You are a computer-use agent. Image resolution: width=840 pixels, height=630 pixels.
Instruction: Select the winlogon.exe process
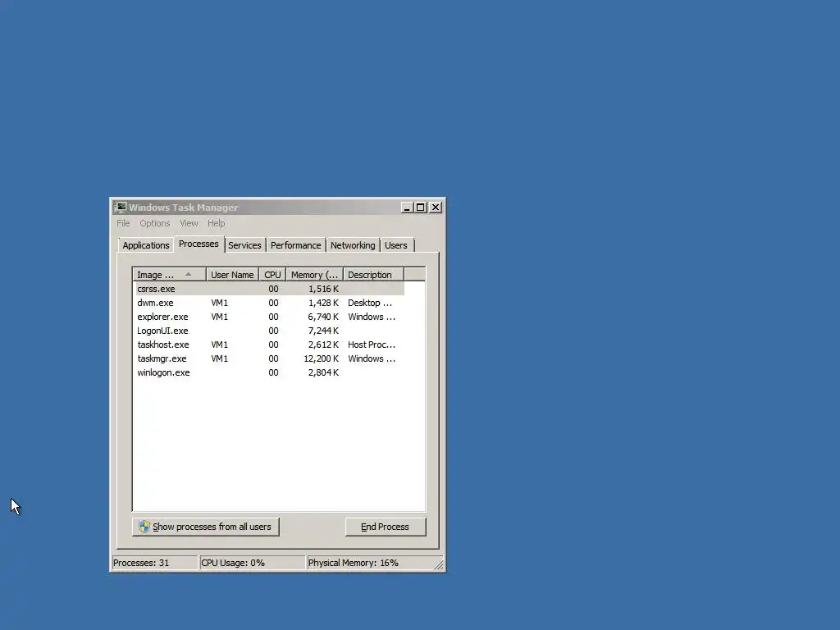click(270, 372)
